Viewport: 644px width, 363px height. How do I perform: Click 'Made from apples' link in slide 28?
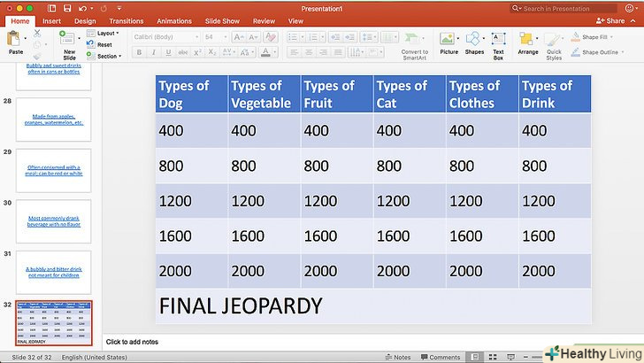pos(54,120)
